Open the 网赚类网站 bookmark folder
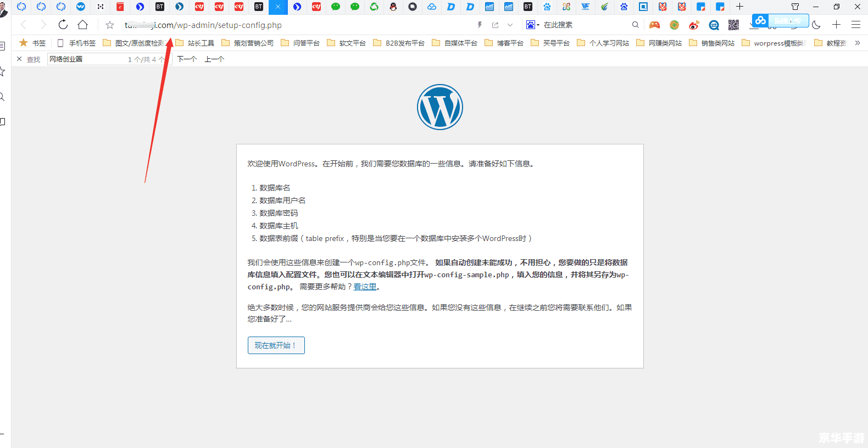 (x=659, y=43)
